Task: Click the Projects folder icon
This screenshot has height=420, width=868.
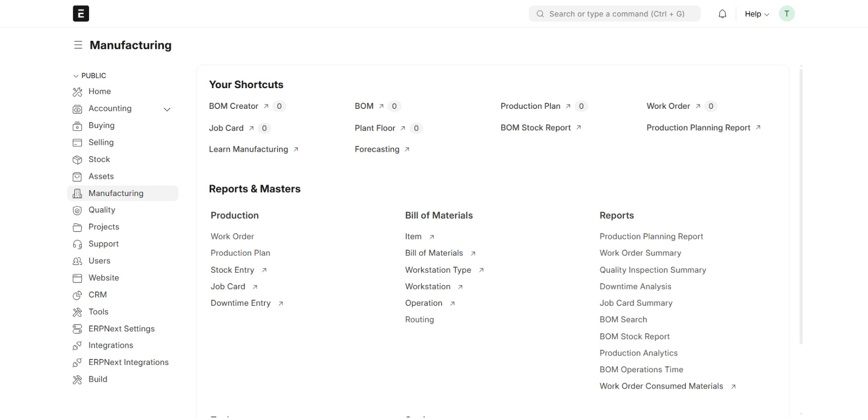Action: point(77,227)
